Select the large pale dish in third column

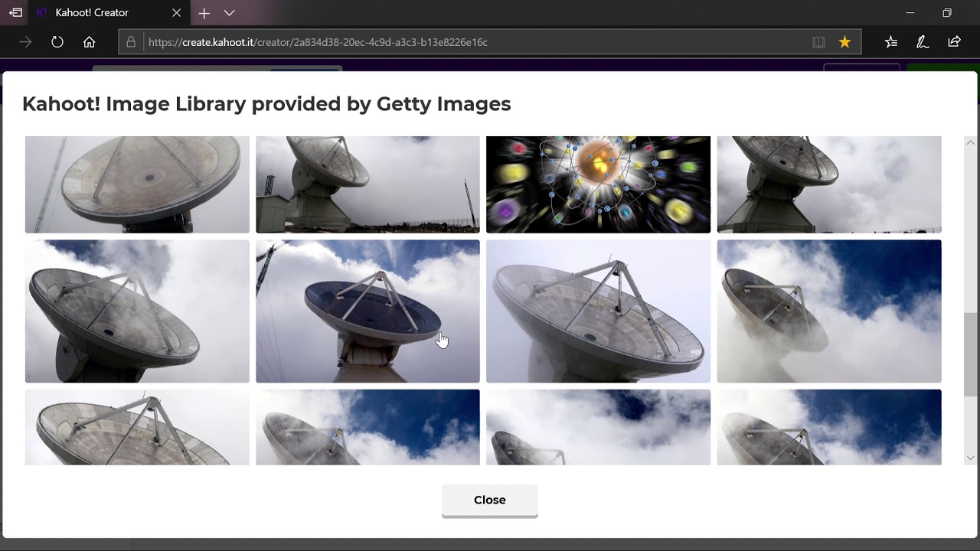click(x=598, y=311)
